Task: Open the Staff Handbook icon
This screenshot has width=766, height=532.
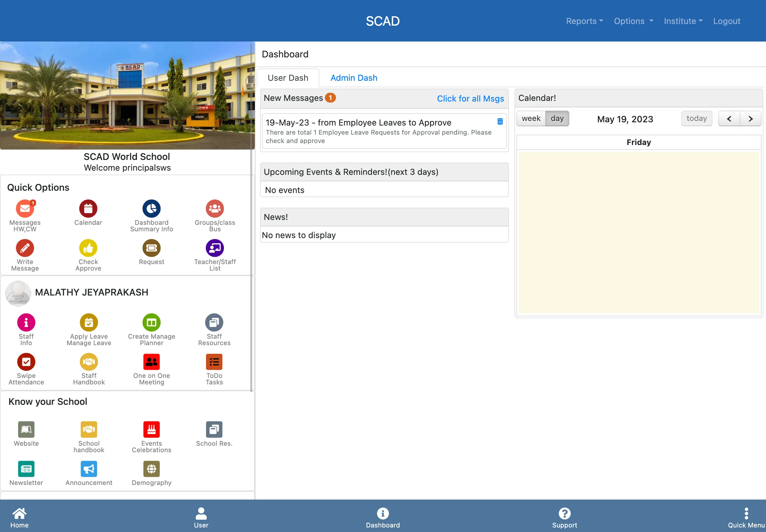Action: (x=89, y=362)
